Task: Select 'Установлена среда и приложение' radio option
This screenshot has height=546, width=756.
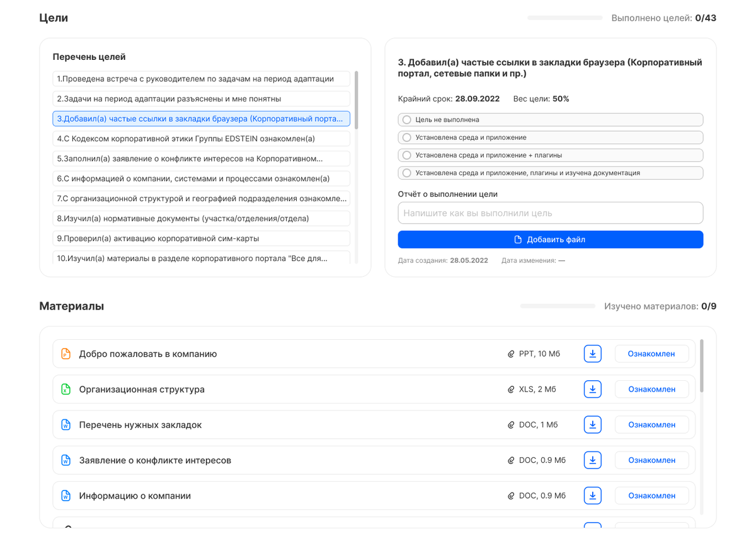Action: [x=550, y=137]
